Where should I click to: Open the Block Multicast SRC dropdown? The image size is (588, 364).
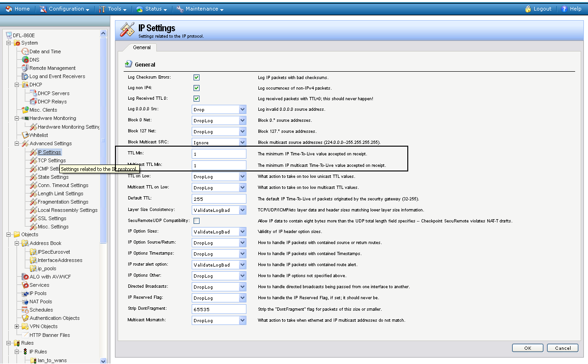[242, 142]
